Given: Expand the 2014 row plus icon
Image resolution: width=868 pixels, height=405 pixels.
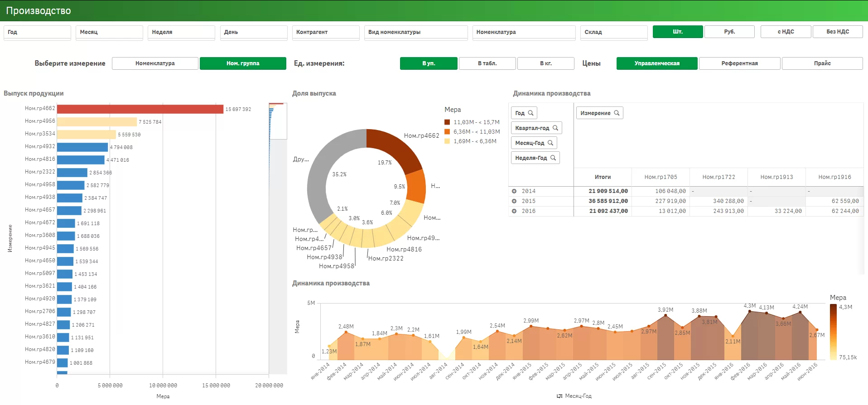Looking at the screenshot, I should point(514,191).
